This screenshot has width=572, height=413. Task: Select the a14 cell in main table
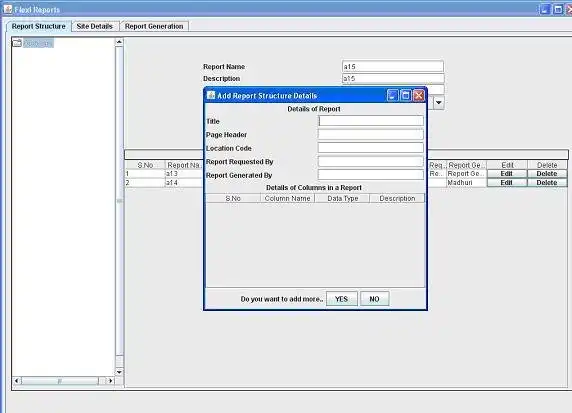[x=184, y=182]
